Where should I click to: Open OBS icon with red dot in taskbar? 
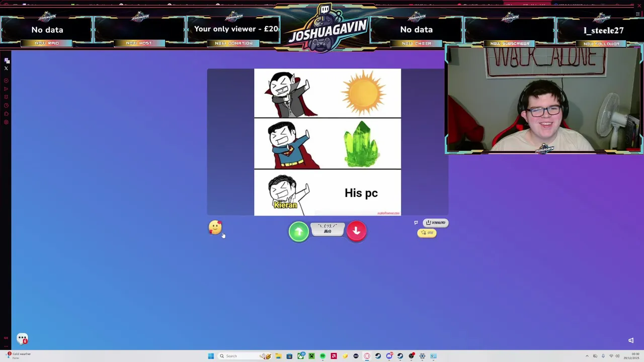tap(412, 356)
